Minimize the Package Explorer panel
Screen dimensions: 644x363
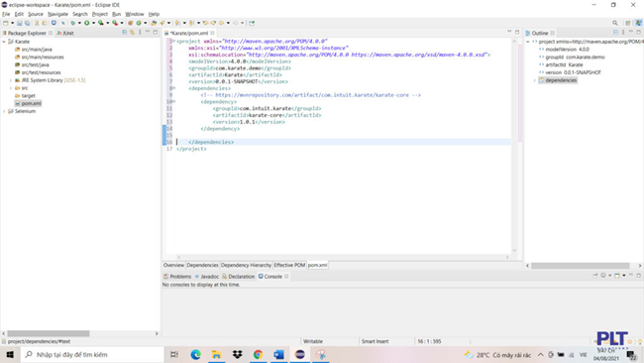coord(148,32)
